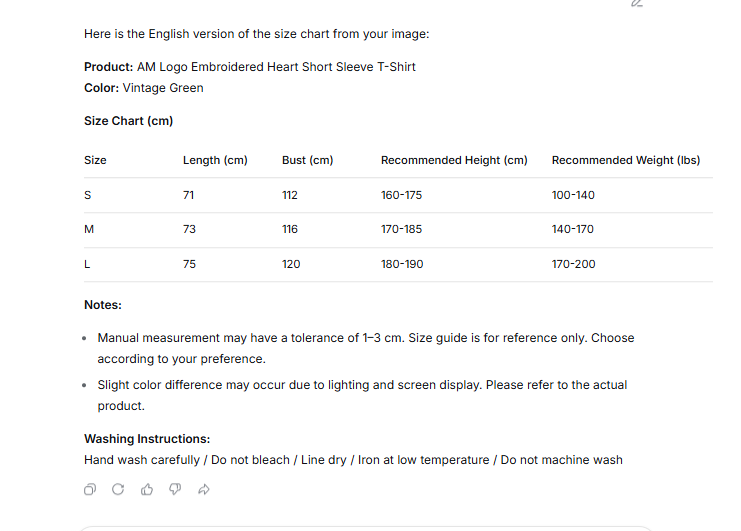Viewport: 741px width, 531px height.
Task: Click the Bust (cm) column header
Action: pos(308,160)
